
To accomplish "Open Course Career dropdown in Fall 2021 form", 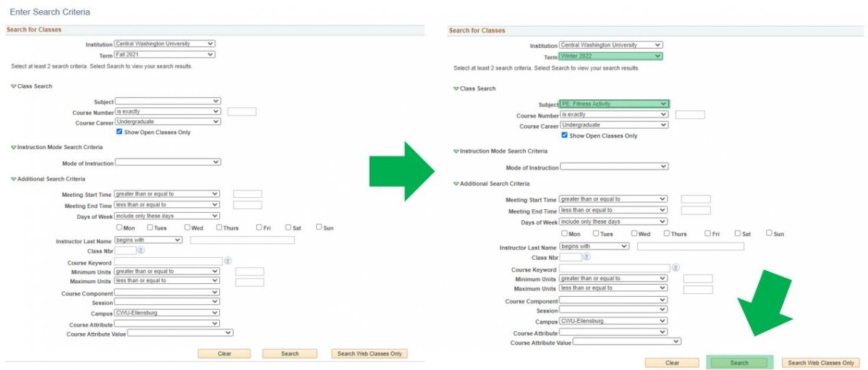I will coord(168,122).
